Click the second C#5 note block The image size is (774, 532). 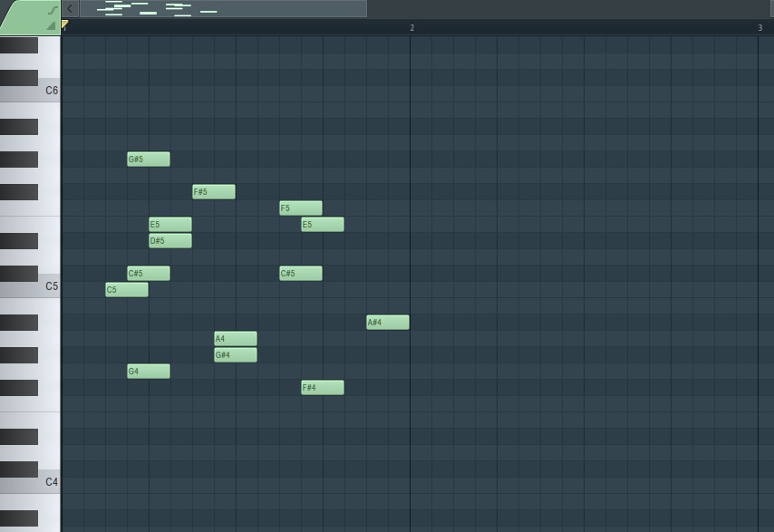click(x=299, y=273)
